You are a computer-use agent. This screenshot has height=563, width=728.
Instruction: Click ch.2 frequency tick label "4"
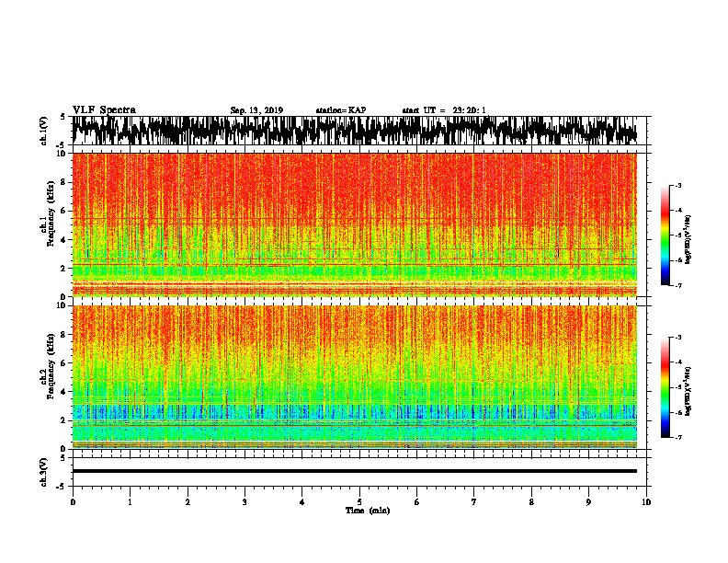coord(63,392)
